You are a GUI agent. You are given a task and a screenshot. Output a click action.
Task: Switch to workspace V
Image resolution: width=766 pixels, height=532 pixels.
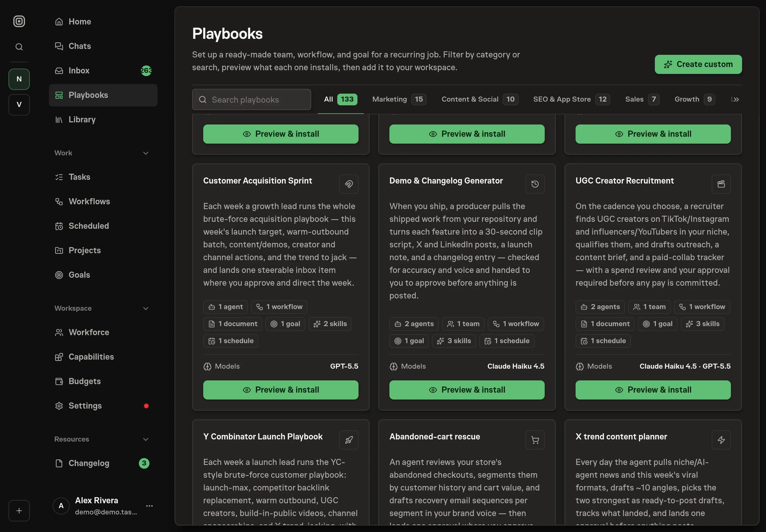tap(19, 105)
